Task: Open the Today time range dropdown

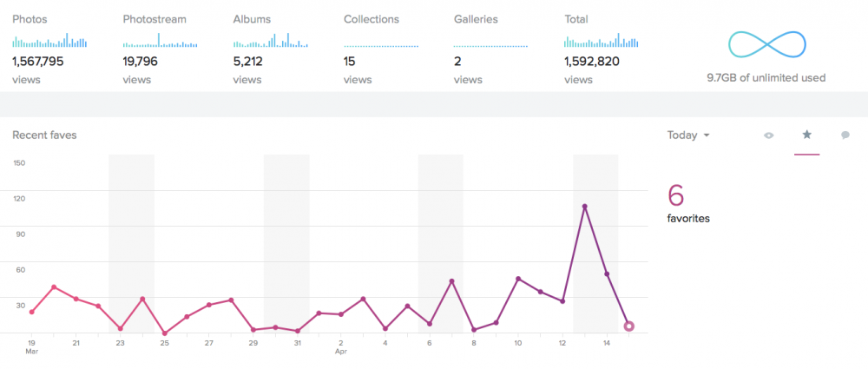Action: tap(688, 135)
